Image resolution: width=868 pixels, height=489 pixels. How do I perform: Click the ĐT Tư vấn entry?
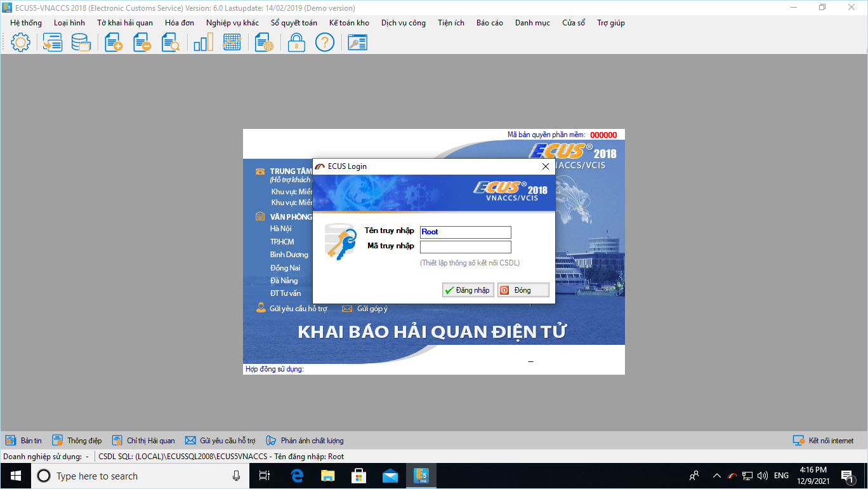coord(286,293)
